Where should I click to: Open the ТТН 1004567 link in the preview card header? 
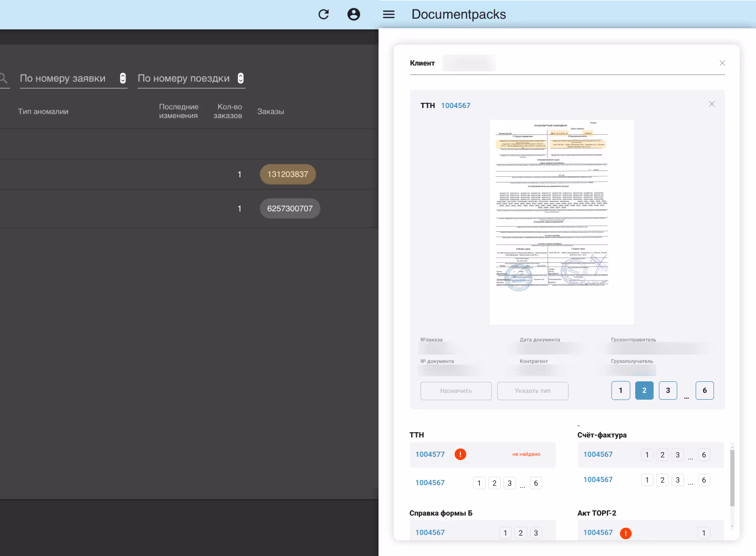click(x=455, y=105)
